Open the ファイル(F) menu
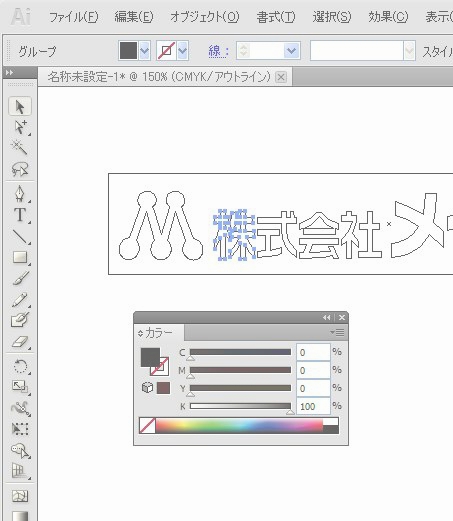 coord(74,17)
